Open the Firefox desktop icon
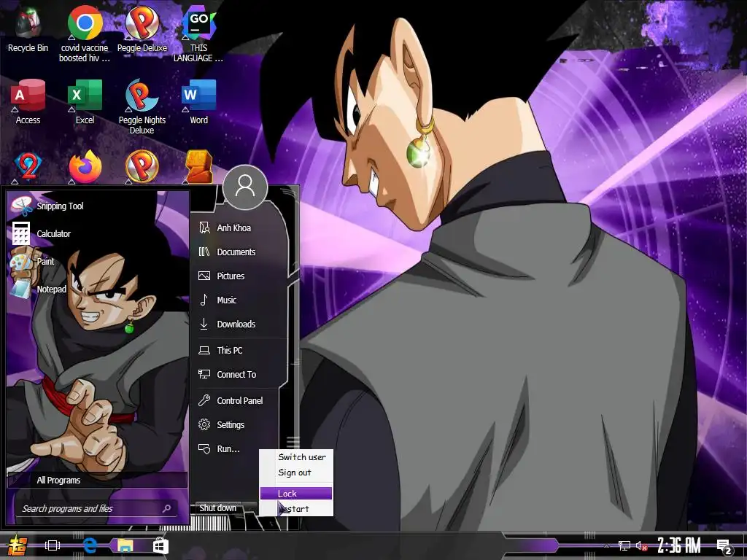Image resolution: width=747 pixels, height=560 pixels. click(x=85, y=167)
